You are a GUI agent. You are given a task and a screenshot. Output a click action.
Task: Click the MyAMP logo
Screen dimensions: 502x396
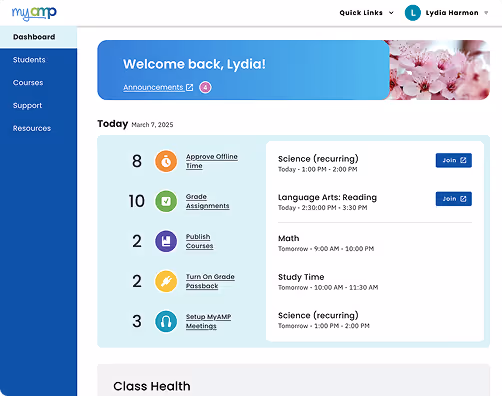click(34, 13)
